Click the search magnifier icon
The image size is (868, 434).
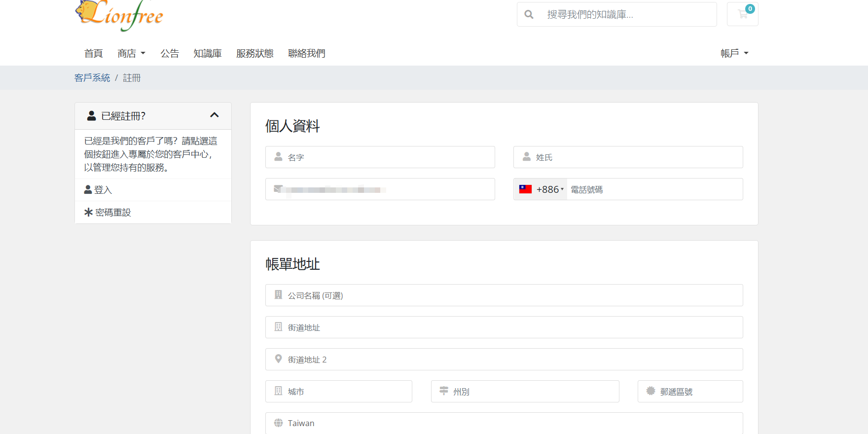point(529,14)
